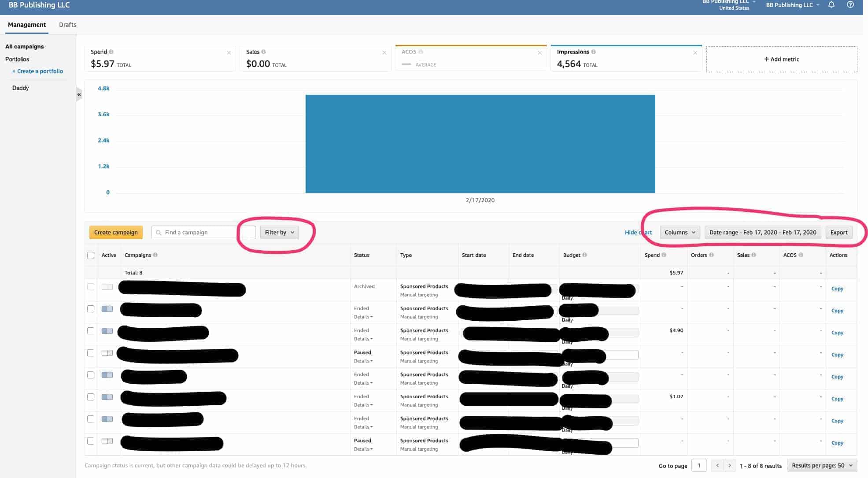Image resolution: width=868 pixels, height=478 pixels.
Task: Go to the next results page arrow
Action: point(730,465)
